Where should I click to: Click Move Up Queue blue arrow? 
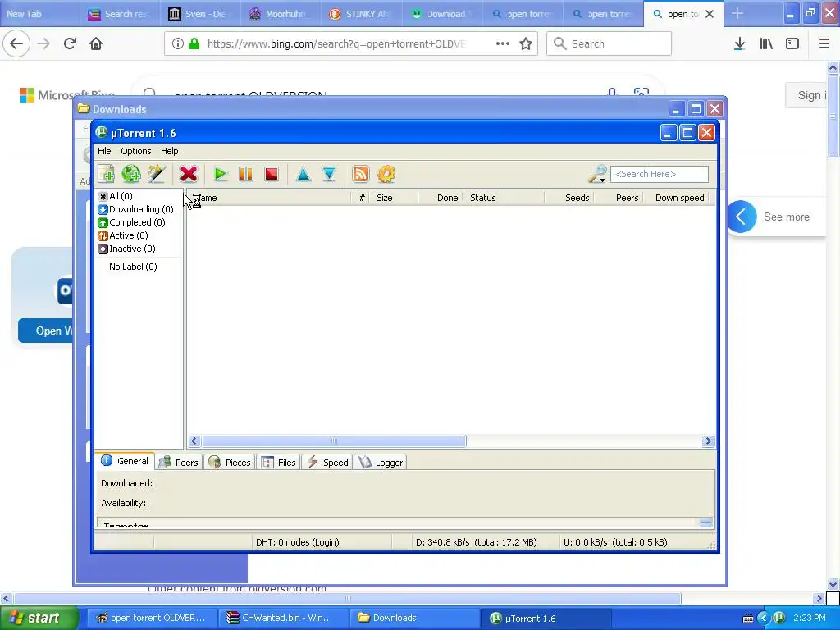coord(304,174)
